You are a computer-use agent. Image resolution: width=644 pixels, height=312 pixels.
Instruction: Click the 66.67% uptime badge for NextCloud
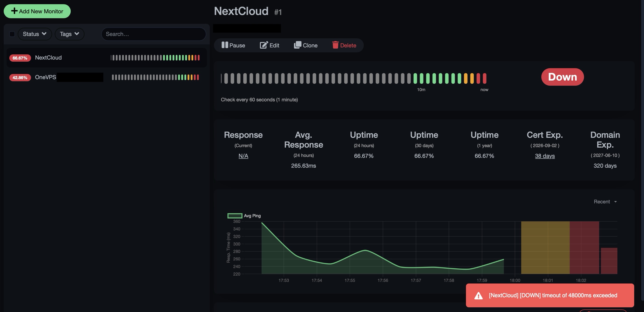pos(20,58)
